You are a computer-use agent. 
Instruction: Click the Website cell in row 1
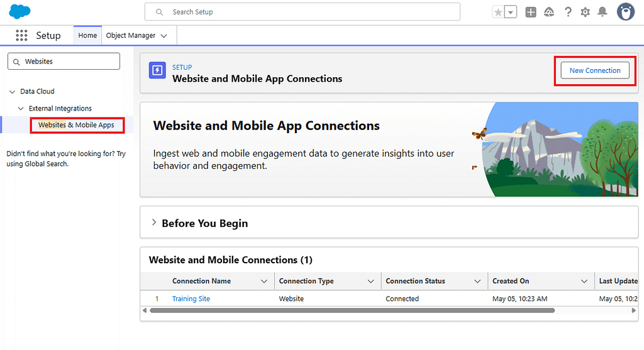(x=291, y=298)
